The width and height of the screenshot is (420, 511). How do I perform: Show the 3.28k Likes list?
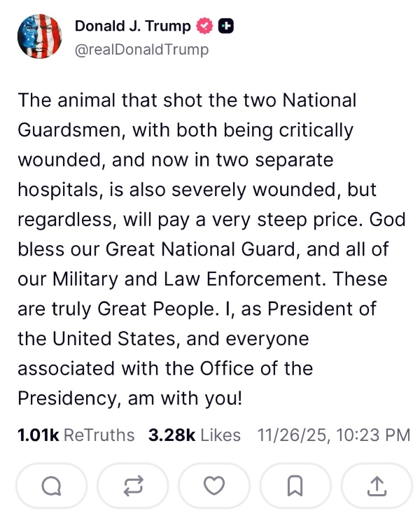194,435
